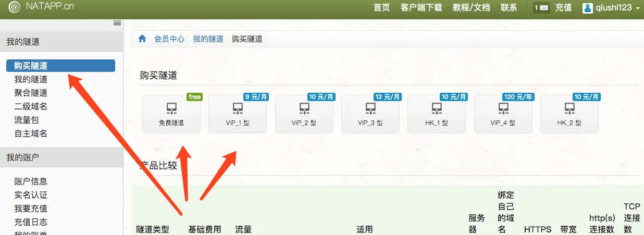
Task: Open 我要充值 in the sidebar
Action: (31, 208)
